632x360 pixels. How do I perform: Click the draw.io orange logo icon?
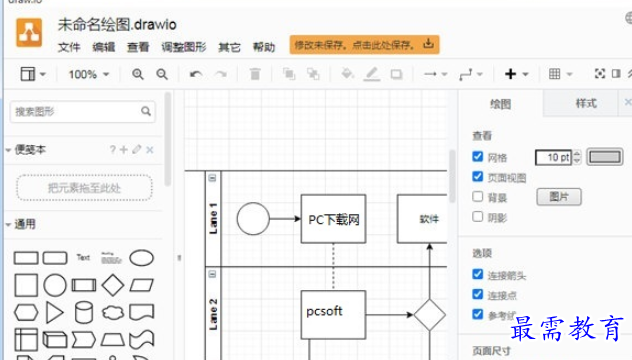point(29,32)
